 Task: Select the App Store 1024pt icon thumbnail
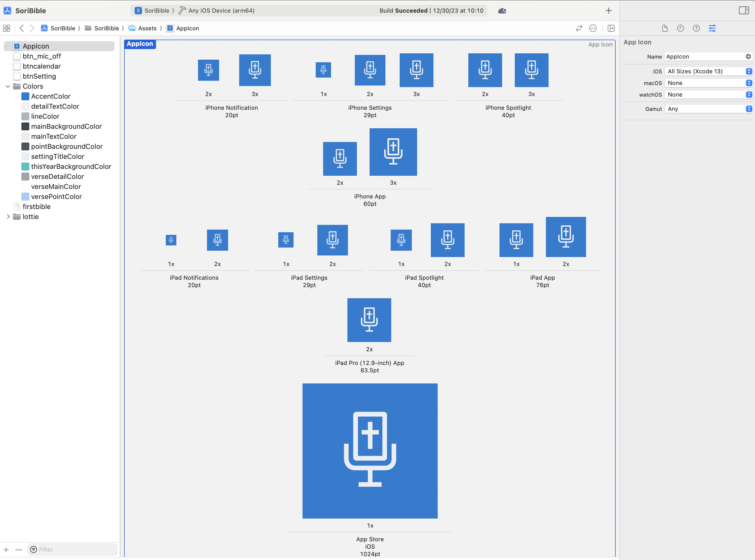click(x=370, y=451)
